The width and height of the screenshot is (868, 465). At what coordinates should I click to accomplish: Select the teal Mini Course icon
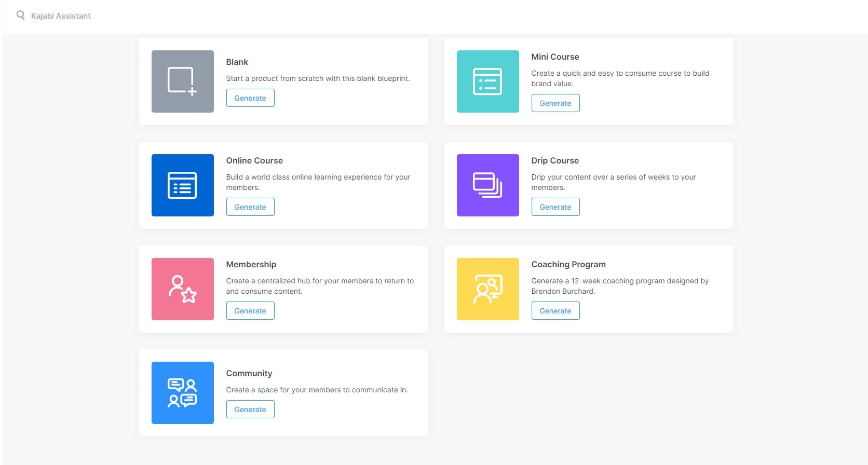click(x=487, y=81)
